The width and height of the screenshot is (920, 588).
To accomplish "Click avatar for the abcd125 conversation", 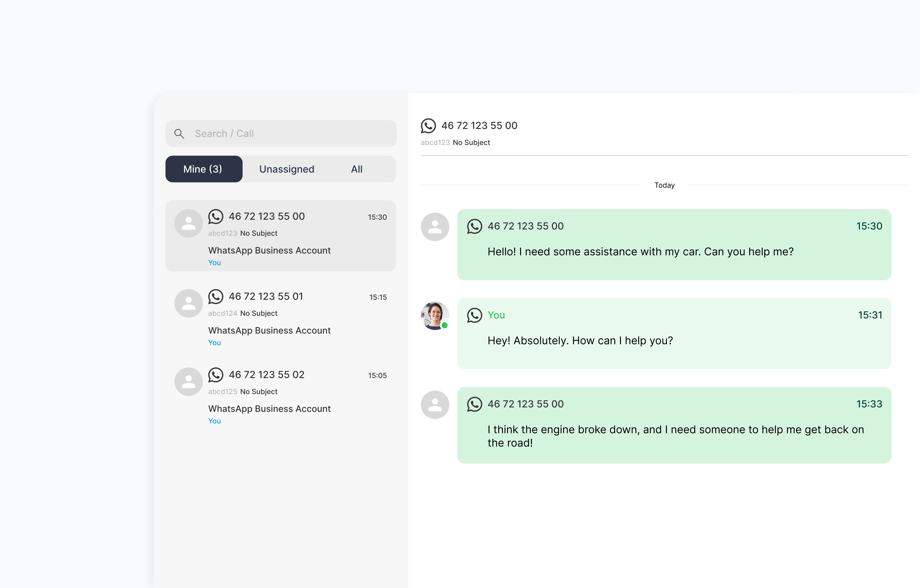I will coord(188,382).
